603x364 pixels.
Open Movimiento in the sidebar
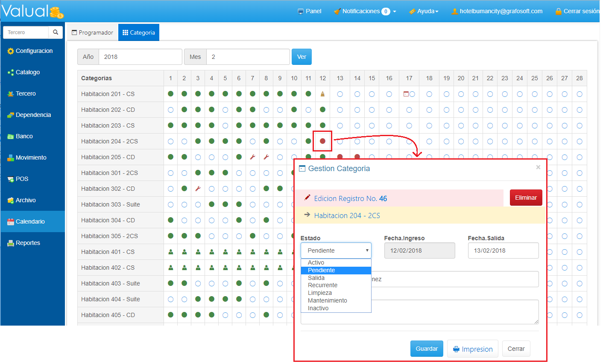pos(27,157)
